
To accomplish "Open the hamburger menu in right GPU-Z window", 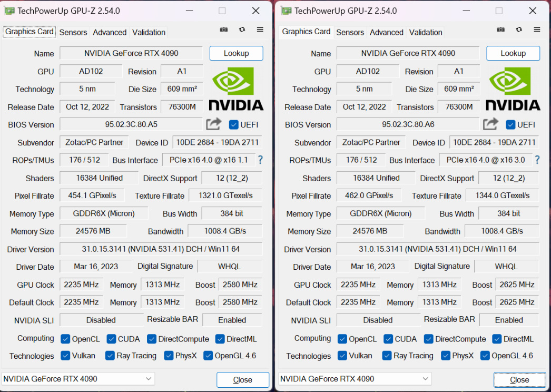I will point(537,30).
